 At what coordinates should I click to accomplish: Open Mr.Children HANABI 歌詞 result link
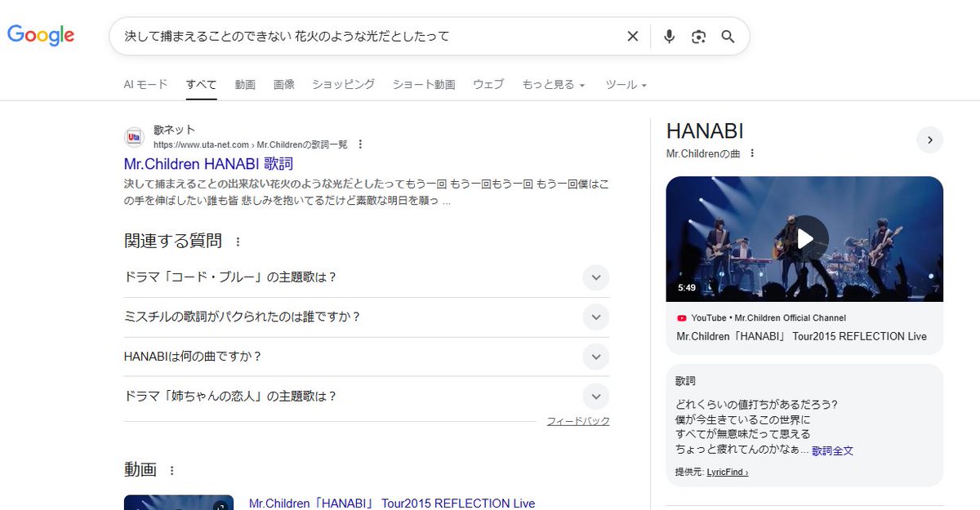coord(208,163)
